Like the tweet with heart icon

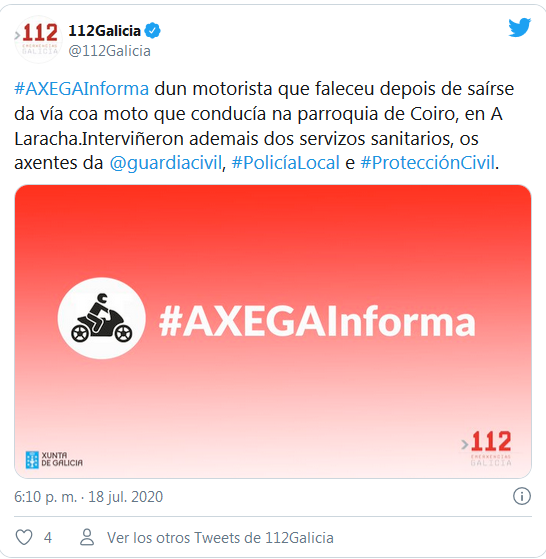click(x=24, y=537)
